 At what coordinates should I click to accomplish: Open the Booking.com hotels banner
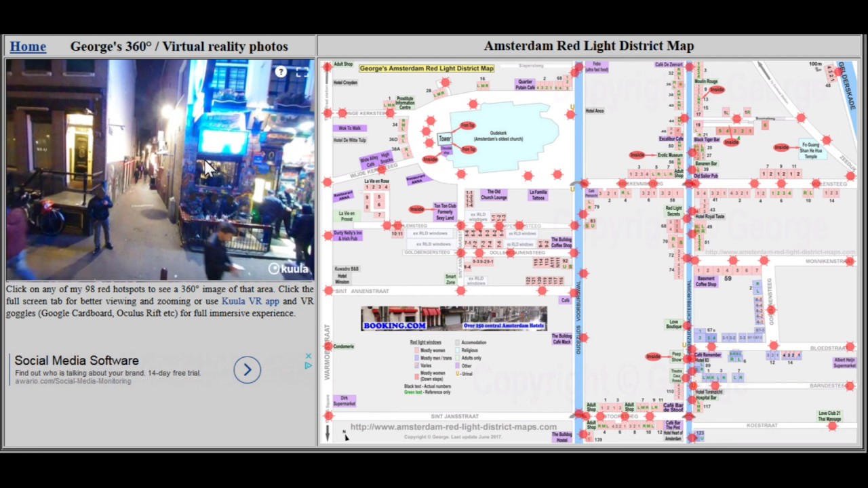tap(454, 319)
